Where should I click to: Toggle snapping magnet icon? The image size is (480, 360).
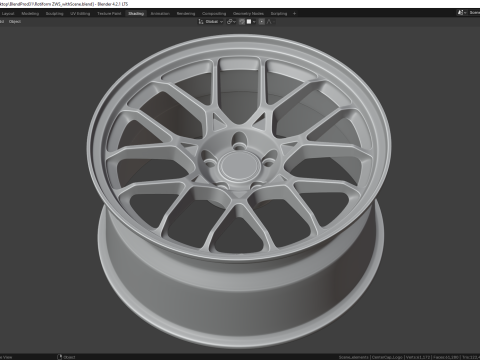(242, 22)
